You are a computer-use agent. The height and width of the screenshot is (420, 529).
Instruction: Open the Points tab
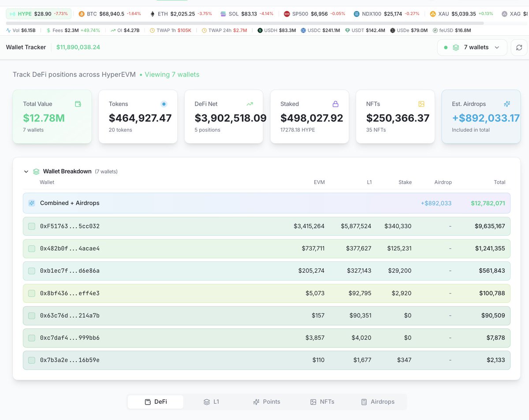(267, 402)
